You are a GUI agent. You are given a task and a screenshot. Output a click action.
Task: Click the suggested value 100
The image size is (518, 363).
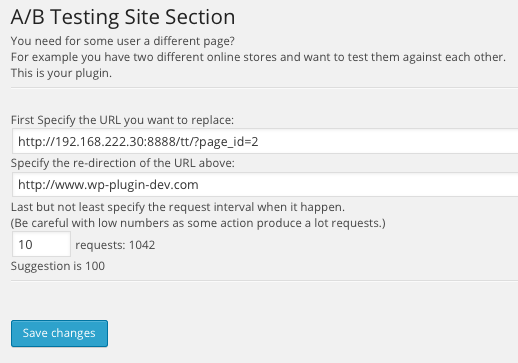point(95,266)
